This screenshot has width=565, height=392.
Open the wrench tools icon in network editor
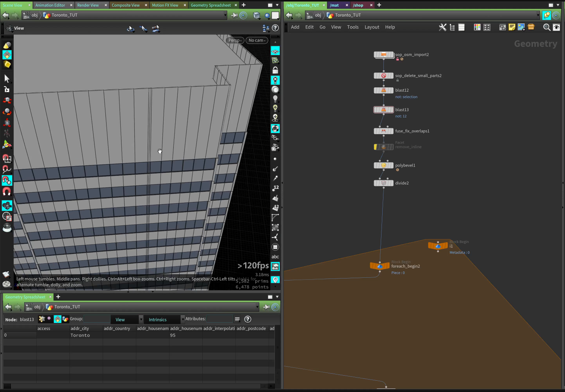click(x=442, y=27)
